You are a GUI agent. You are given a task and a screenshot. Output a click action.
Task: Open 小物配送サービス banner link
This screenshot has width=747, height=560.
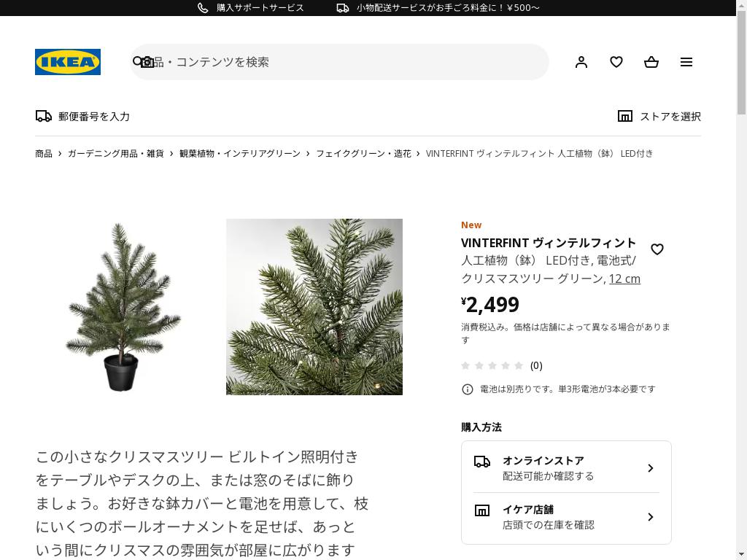tap(448, 7)
